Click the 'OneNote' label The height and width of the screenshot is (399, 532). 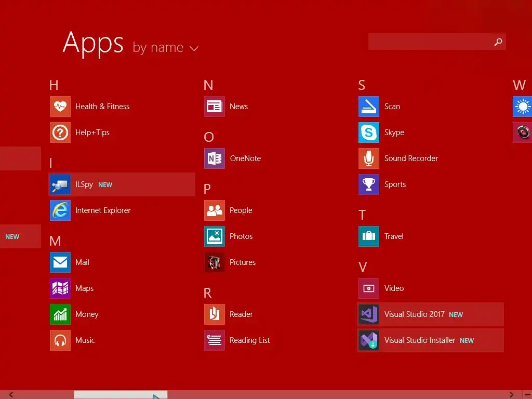pyautogui.click(x=245, y=158)
